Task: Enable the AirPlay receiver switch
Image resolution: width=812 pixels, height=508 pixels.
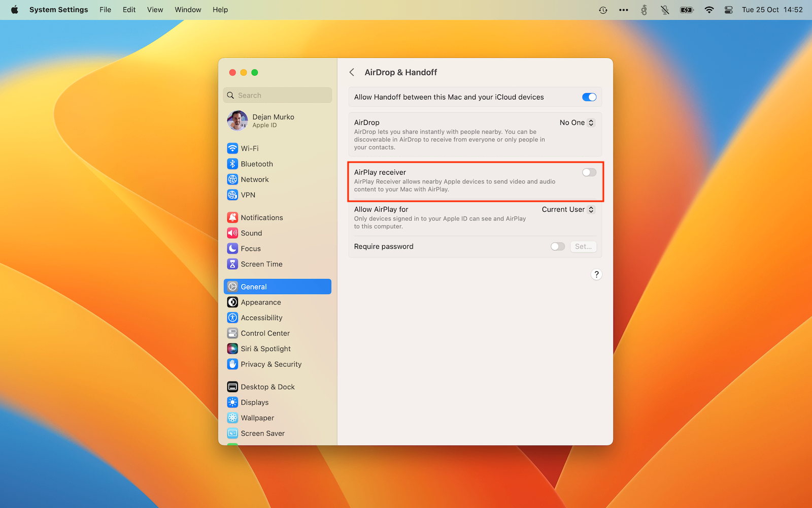Action: 589,173
